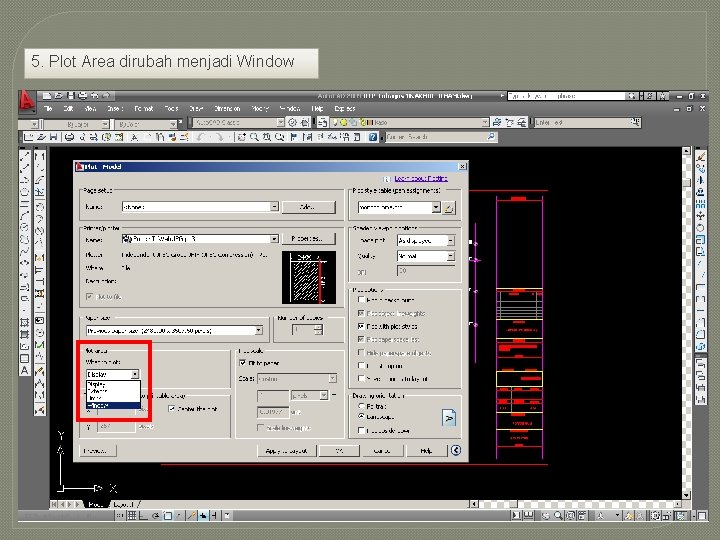
Task: Click plot preview thumbnail image
Action: pos(309,277)
